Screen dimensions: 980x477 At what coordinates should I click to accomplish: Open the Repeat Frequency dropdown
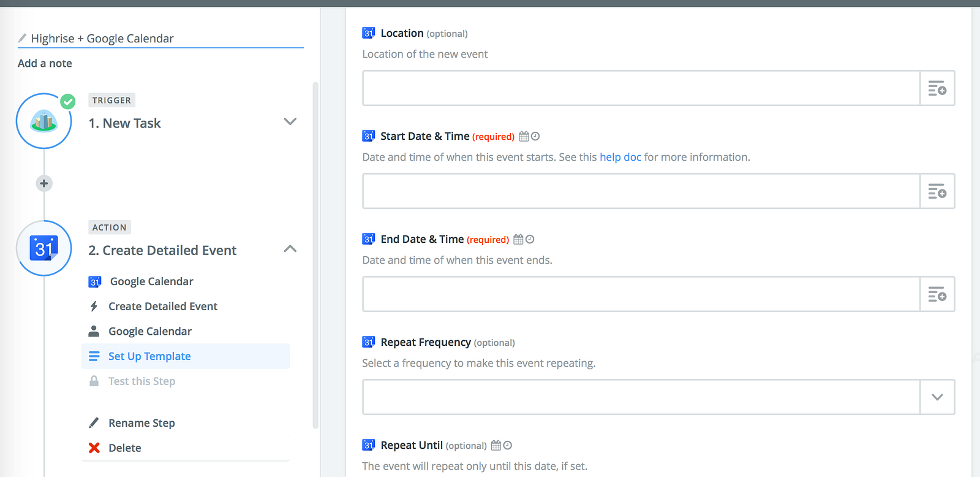937,397
